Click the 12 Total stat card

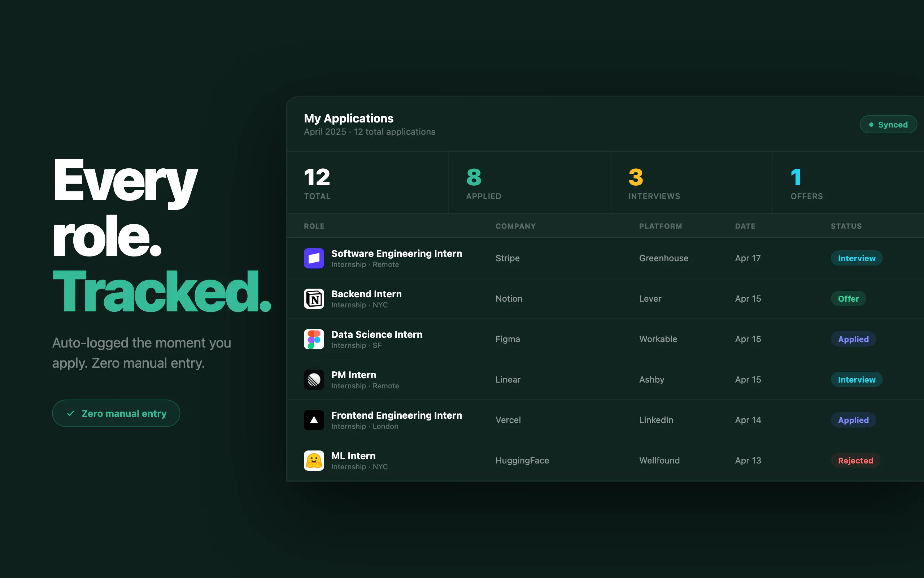coord(367,183)
